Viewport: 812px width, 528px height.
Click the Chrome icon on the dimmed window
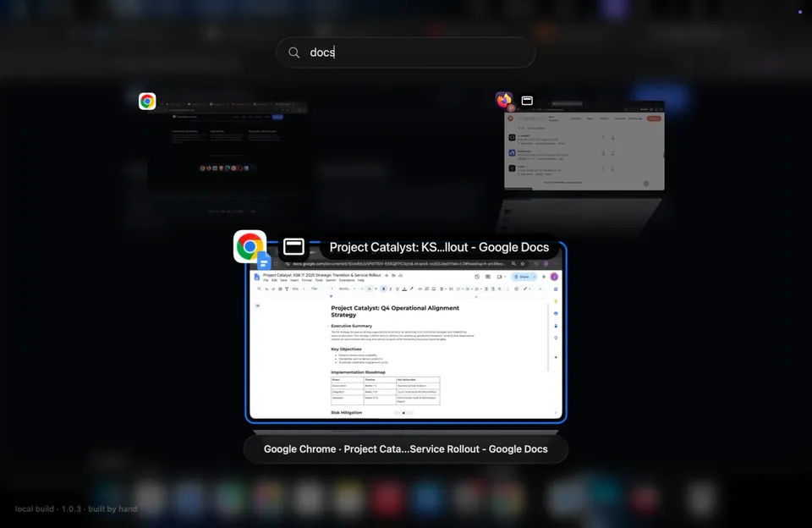coord(147,101)
